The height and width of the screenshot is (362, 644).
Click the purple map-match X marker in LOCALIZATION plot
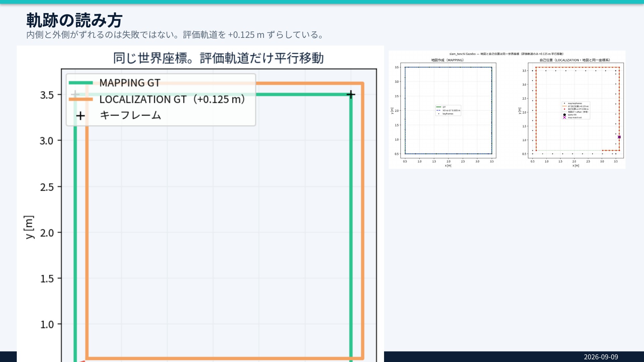pyautogui.click(x=619, y=137)
